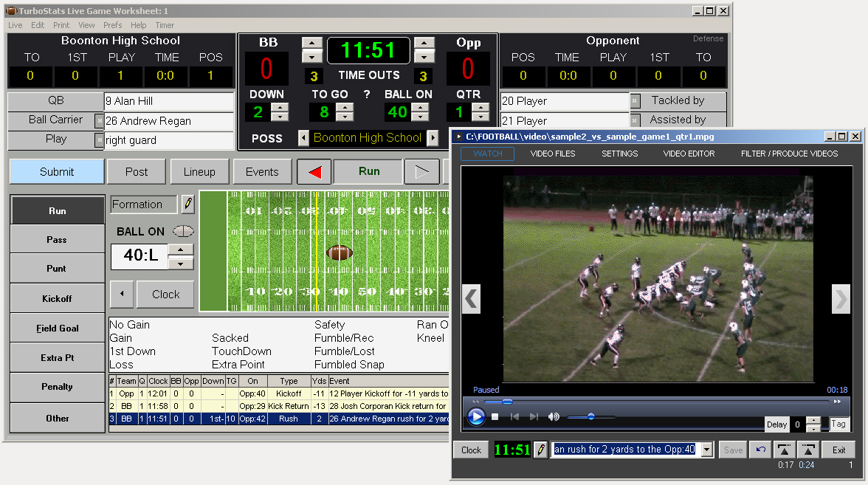Screen dimensions: 868x485
Task: Select the football on the field diagram
Action: click(340, 253)
